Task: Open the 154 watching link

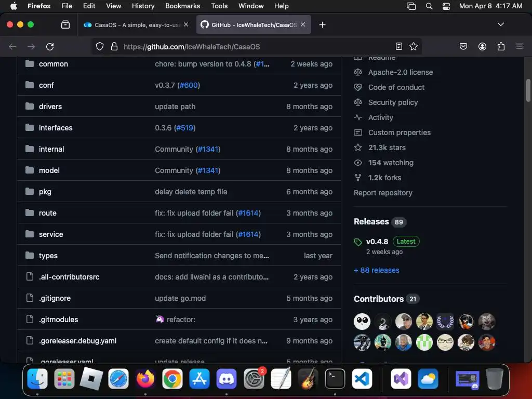Action: pos(391,163)
